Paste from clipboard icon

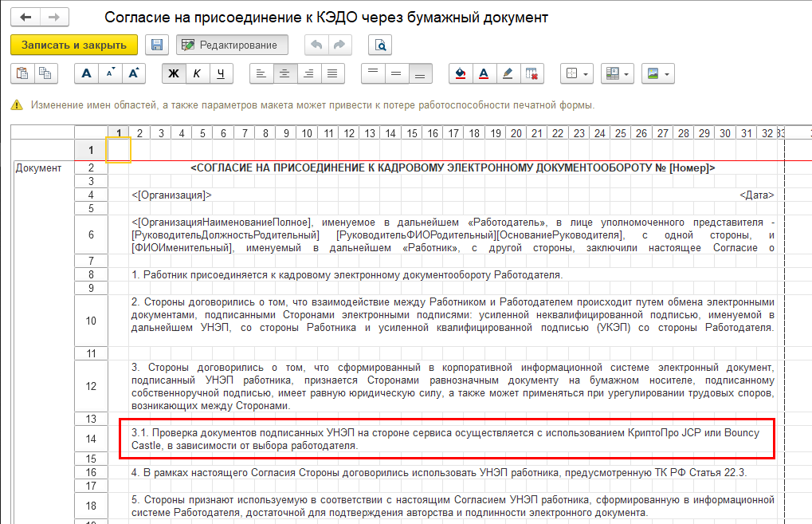[22, 73]
